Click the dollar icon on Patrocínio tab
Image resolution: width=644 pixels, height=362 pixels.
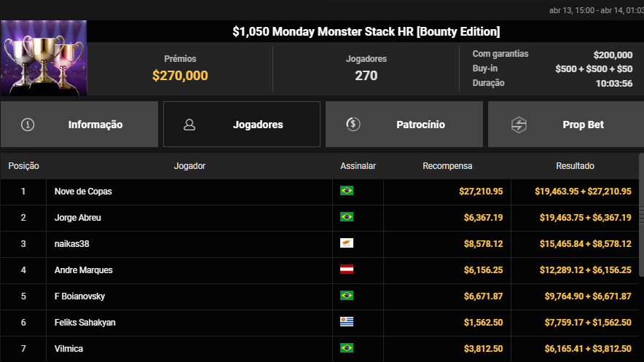353,125
